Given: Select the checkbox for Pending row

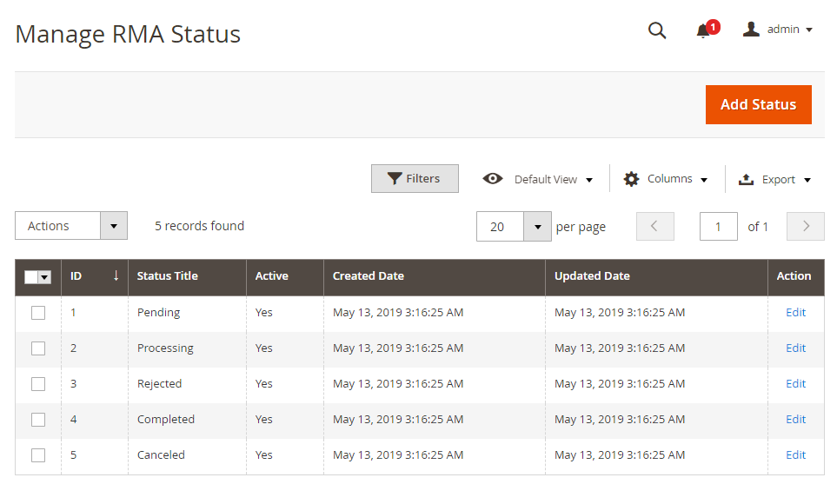Looking at the screenshot, I should tap(38, 313).
